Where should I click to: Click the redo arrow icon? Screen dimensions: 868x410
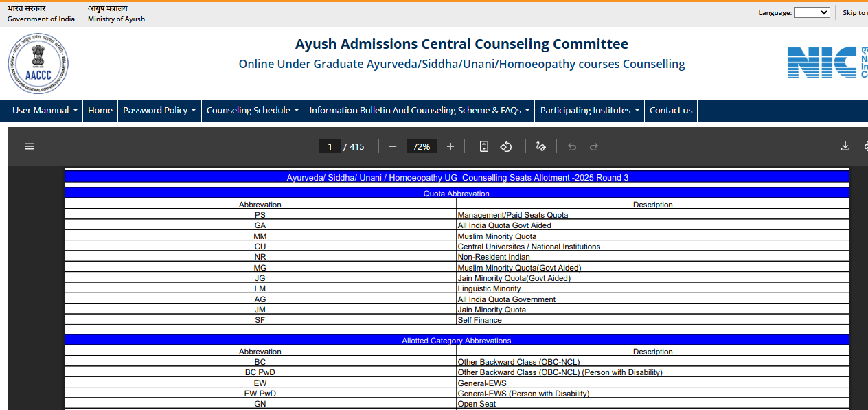[x=593, y=146]
